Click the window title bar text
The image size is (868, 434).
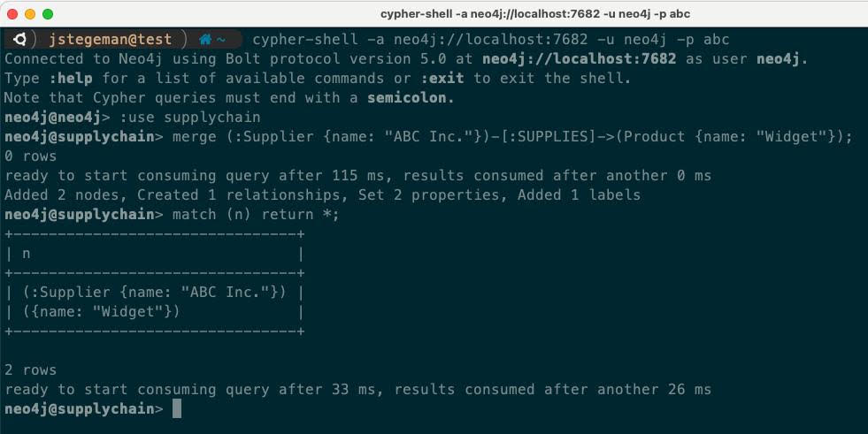point(534,14)
